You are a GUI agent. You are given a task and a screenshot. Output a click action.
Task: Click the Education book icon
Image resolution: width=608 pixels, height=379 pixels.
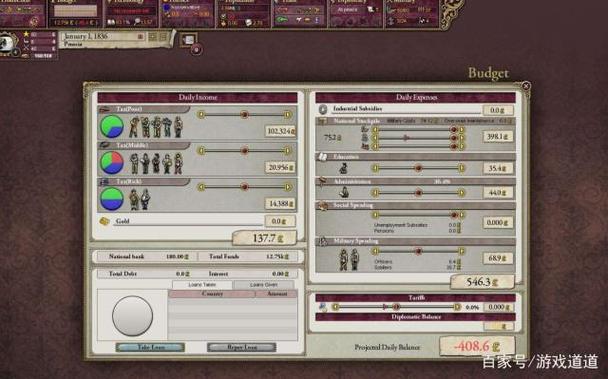(x=323, y=157)
